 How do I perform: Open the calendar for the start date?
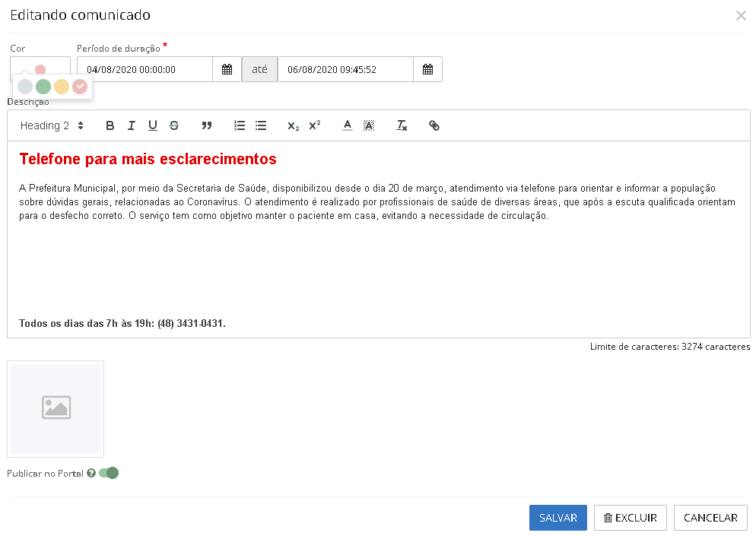pyautogui.click(x=227, y=68)
